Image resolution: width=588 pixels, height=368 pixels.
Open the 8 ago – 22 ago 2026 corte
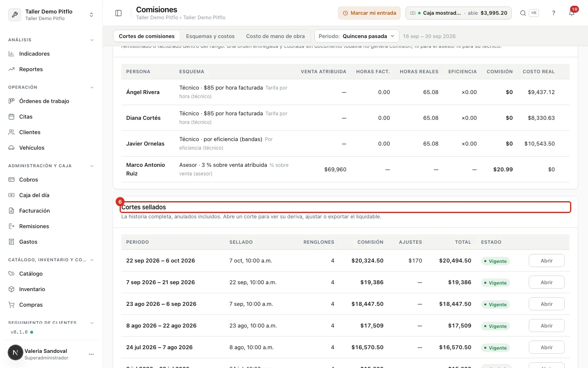click(x=546, y=325)
